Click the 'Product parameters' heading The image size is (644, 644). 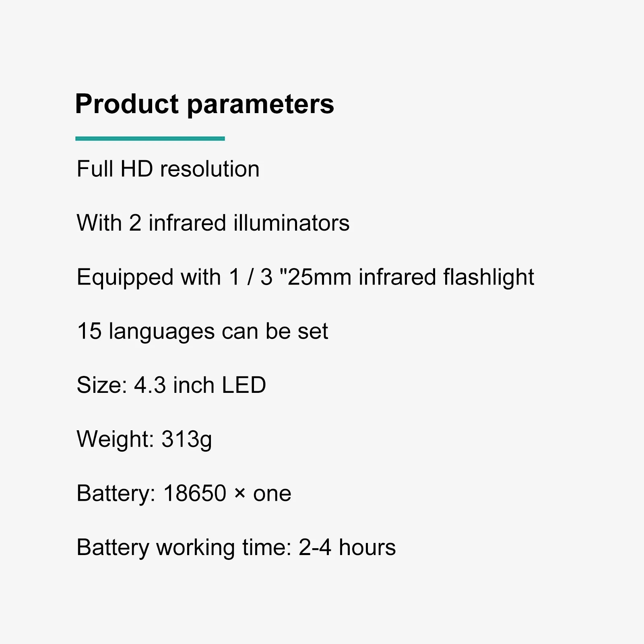coord(204,104)
